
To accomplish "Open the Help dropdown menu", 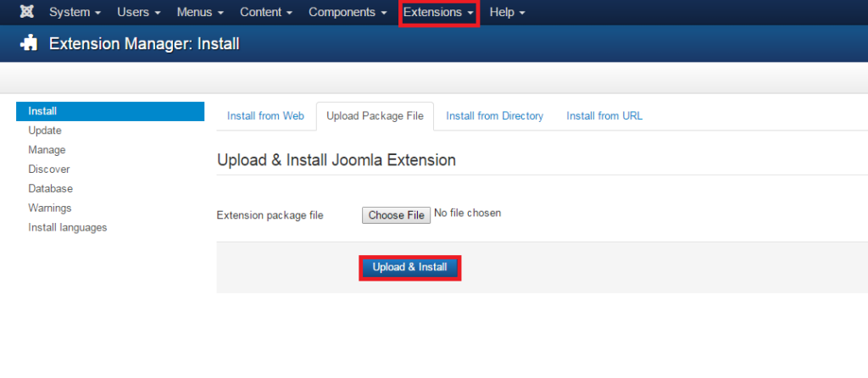I will (x=507, y=12).
